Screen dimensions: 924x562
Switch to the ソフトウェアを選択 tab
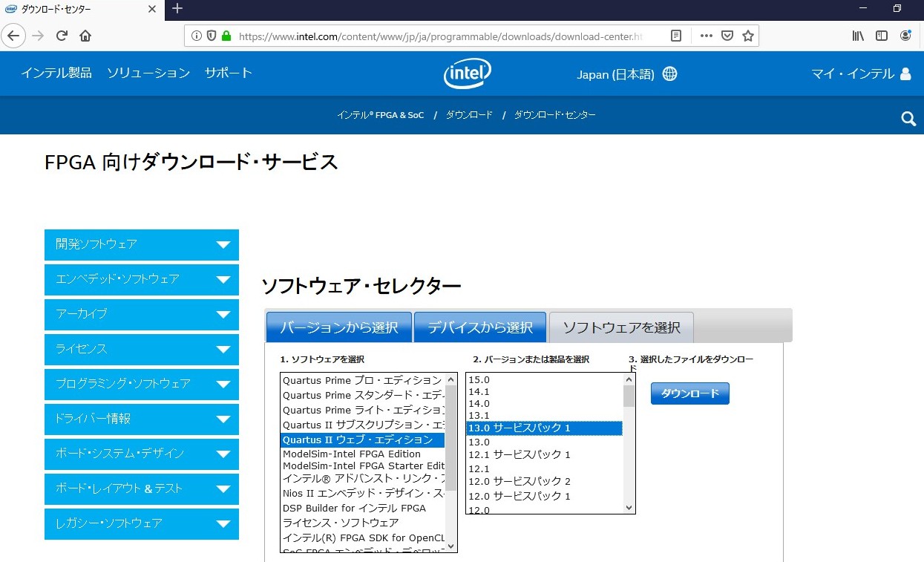coord(621,327)
